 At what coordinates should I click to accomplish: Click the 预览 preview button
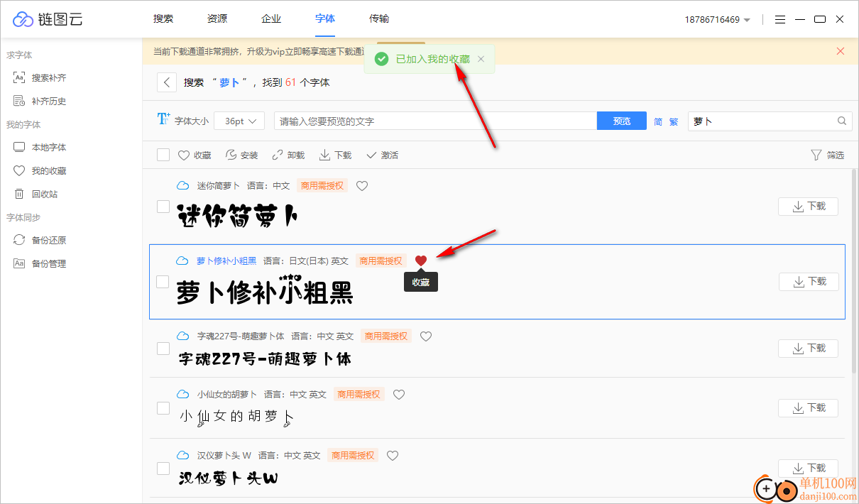621,121
